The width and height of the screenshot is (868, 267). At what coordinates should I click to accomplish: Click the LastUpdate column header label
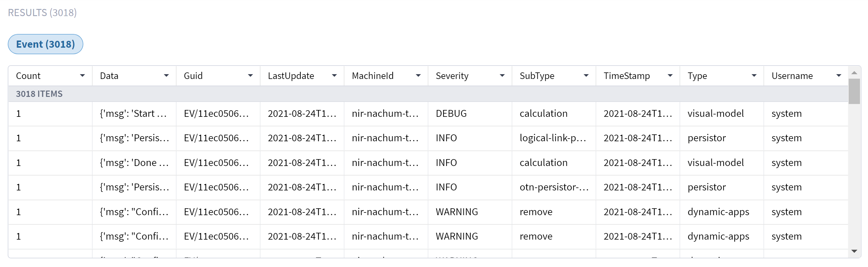[291, 76]
